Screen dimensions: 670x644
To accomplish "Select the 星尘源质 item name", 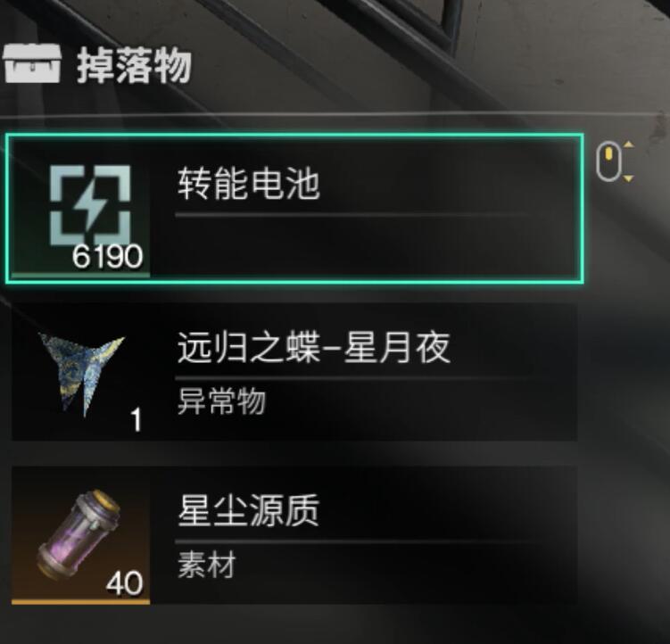I will 248,510.
